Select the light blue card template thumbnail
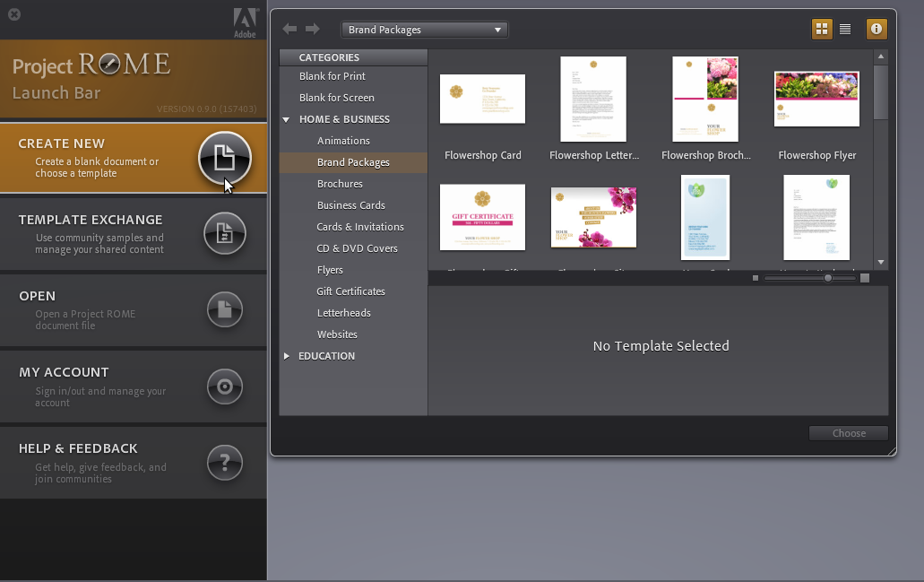 click(705, 217)
